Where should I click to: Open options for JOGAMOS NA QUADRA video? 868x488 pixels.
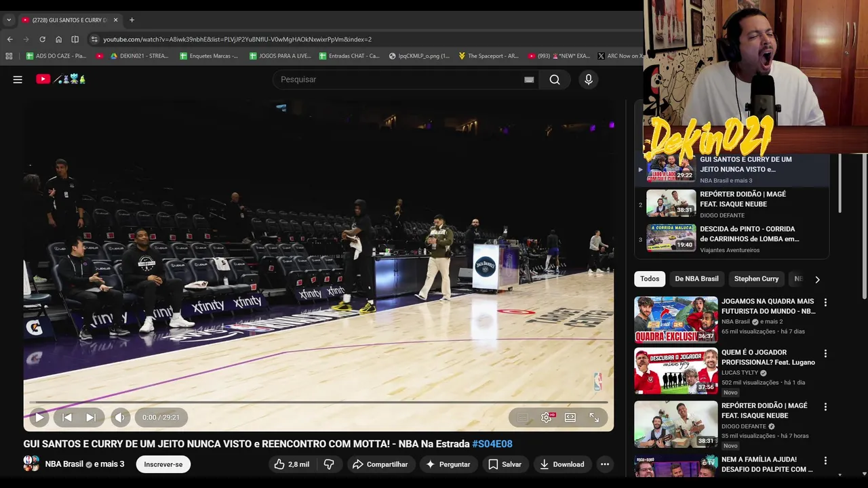pyautogui.click(x=825, y=302)
